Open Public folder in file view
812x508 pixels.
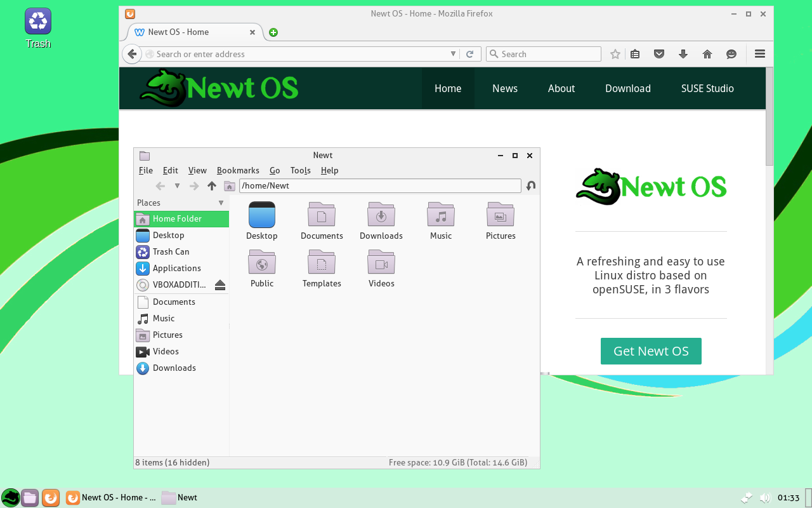point(262,262)
